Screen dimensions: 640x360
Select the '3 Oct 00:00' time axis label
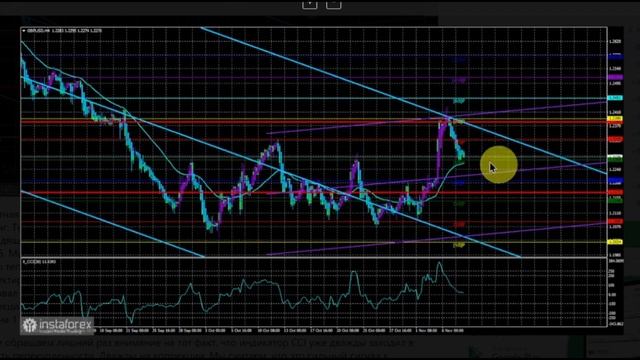tap(215, 330)
